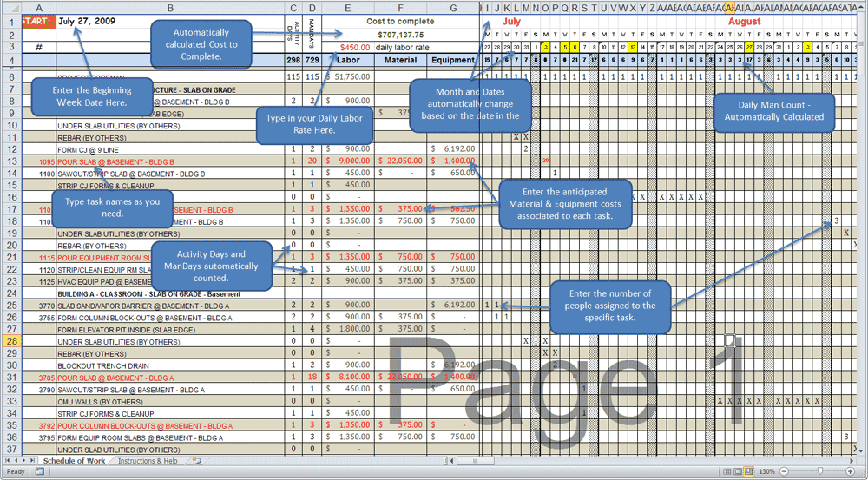
Task: Jump to last sheet with tab navigation arrow
Action: coord(34,461)
